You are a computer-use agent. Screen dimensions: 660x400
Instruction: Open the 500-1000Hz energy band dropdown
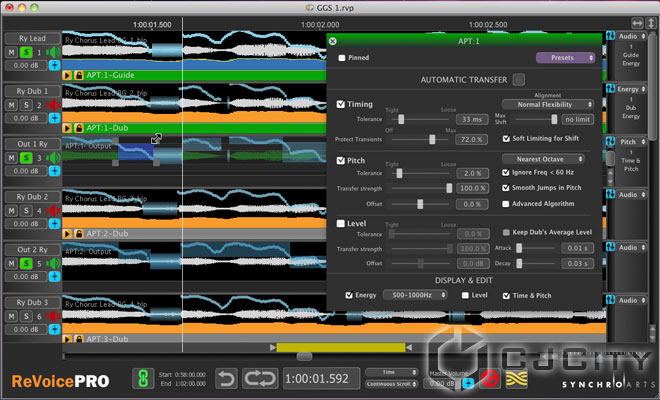415,295
